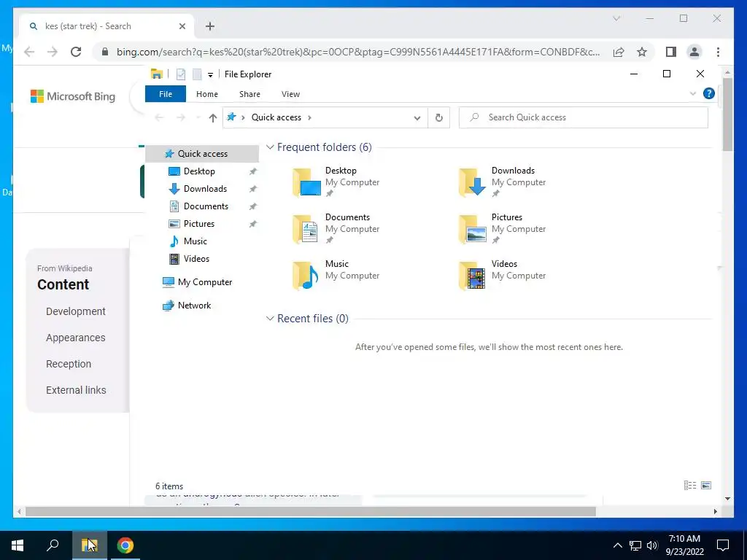Viewport: 747px width, 560px height.
Task: Open External links in Bing Content
Action: (x=76, y=390)
